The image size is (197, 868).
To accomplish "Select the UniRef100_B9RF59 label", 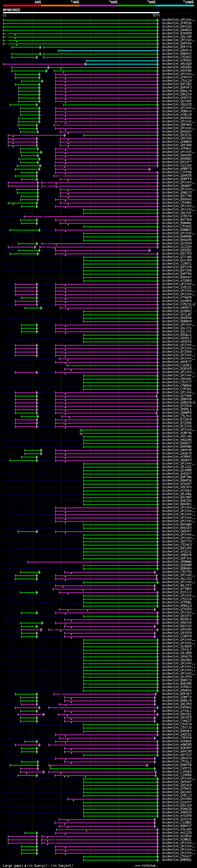I will tap(177, 765).
